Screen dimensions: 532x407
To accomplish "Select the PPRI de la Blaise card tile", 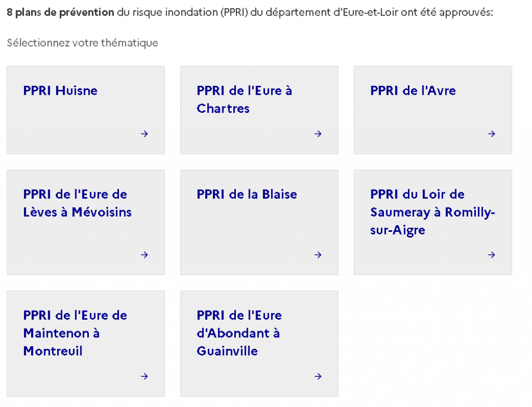I will click(259, 222).
